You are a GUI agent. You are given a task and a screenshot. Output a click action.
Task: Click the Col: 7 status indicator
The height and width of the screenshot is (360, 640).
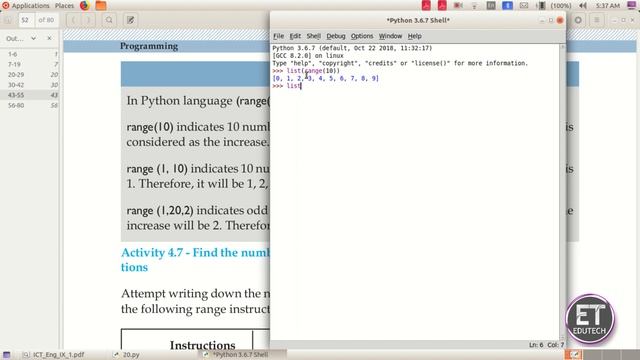pyautogui.click(x=556, y=345)
